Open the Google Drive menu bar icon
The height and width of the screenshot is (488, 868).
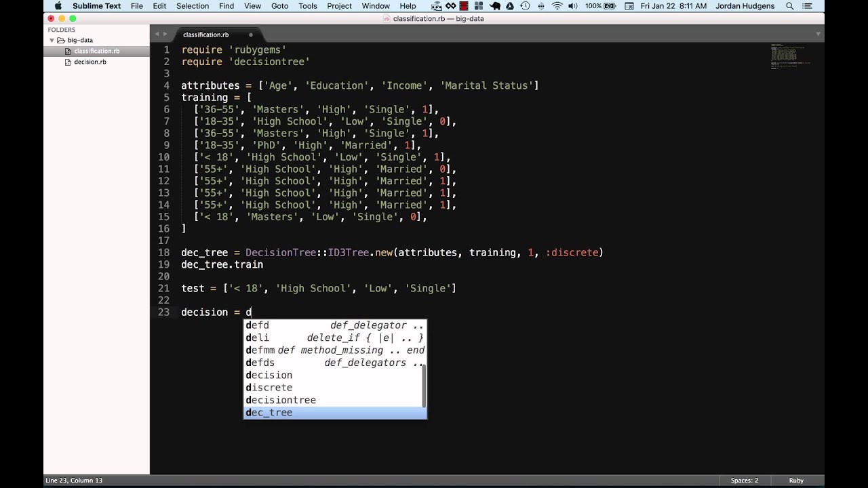coord(511,6)
